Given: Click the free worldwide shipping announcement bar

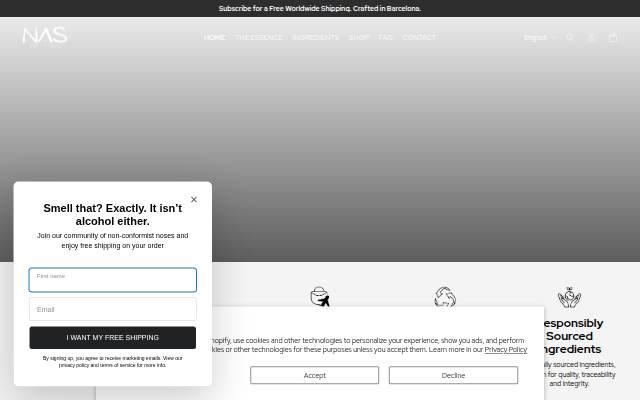Looking at the screenshot, I should tap(320, 8).
